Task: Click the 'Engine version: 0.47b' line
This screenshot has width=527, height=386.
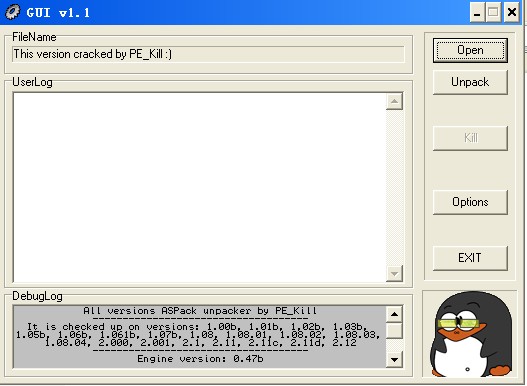Action: click(200, 359)
